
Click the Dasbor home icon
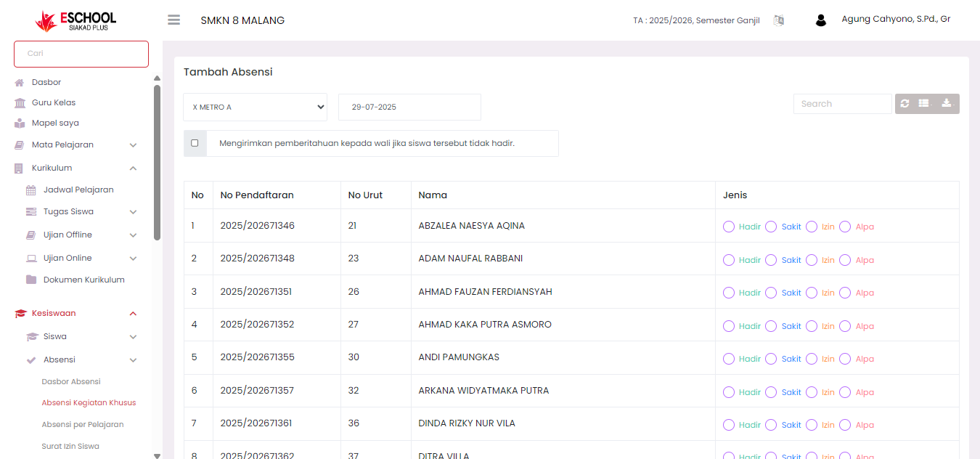click(20, 83)
